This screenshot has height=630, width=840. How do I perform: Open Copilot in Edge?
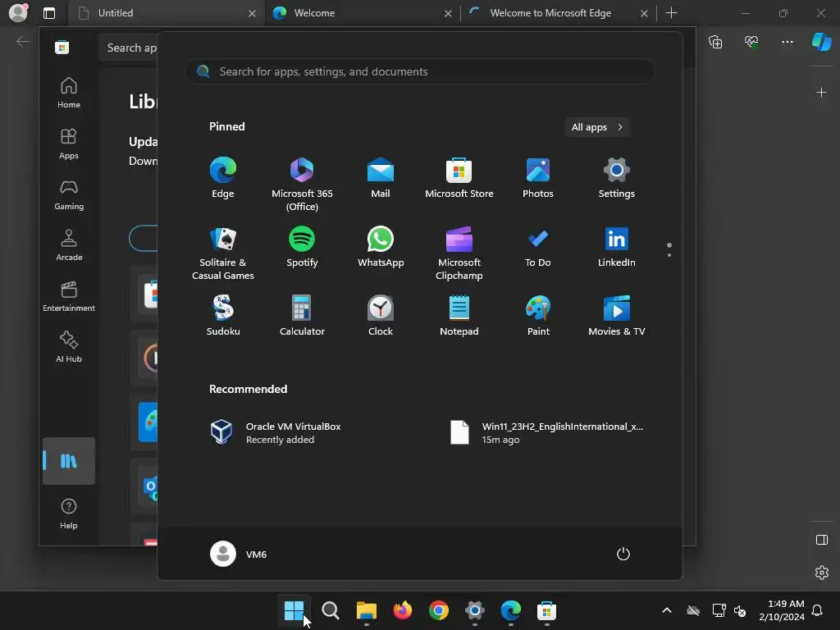pos(821,42)
